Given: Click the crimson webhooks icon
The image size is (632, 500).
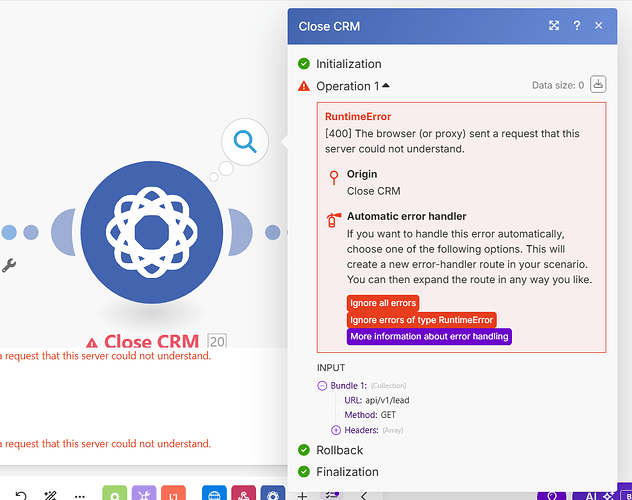Looking at the screenshot, I should (x=243, y=493).
